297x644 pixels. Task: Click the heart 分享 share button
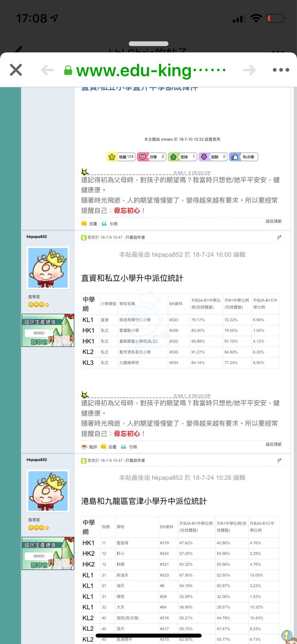(x=152, y=157)
